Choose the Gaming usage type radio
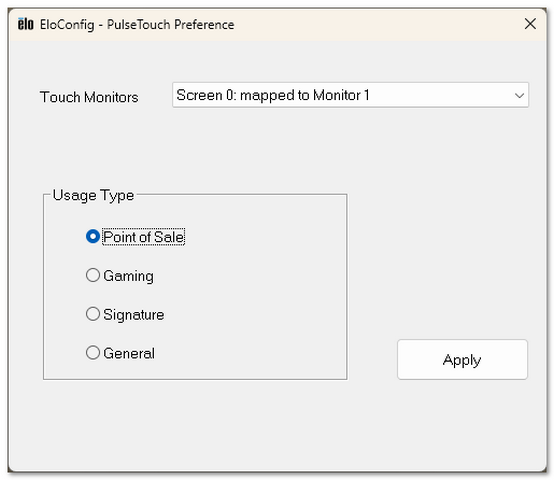The height and width of the screenshot is (480, 554). [x=93, y=275]
